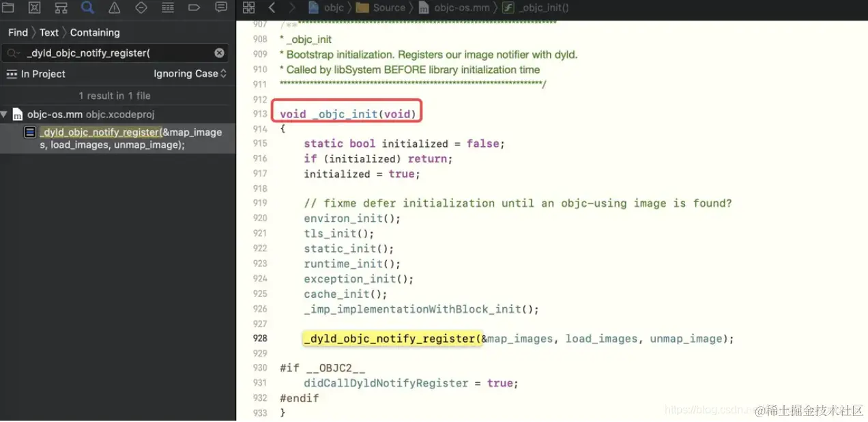
Task: Open the _objc_init() symbol jump bar segment
Action: [536, 8]
